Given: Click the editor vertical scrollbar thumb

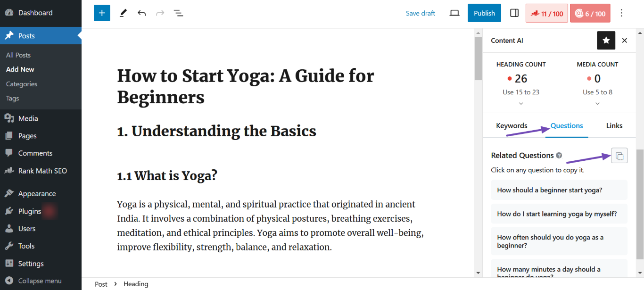Looking at the screenshot, I should click(x=479, y=59).
